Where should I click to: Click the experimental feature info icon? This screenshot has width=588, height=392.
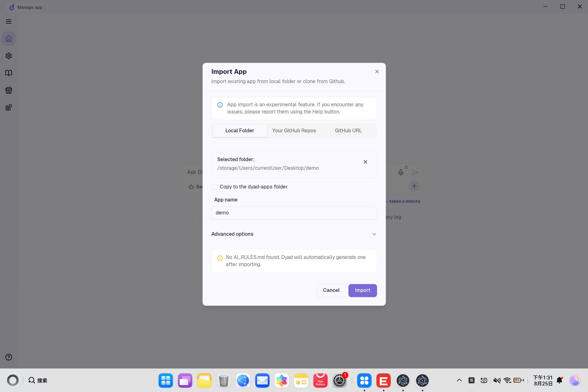pos(220,105)
